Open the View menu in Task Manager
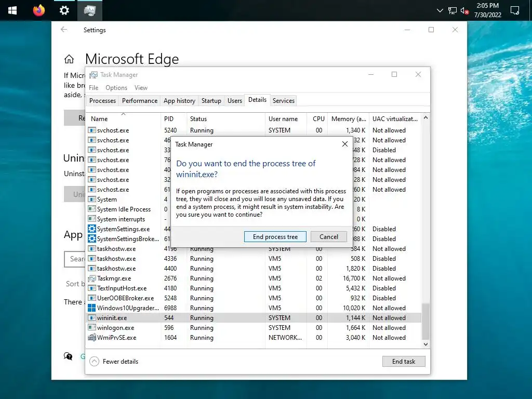532x399 pixels. point(141,87)
